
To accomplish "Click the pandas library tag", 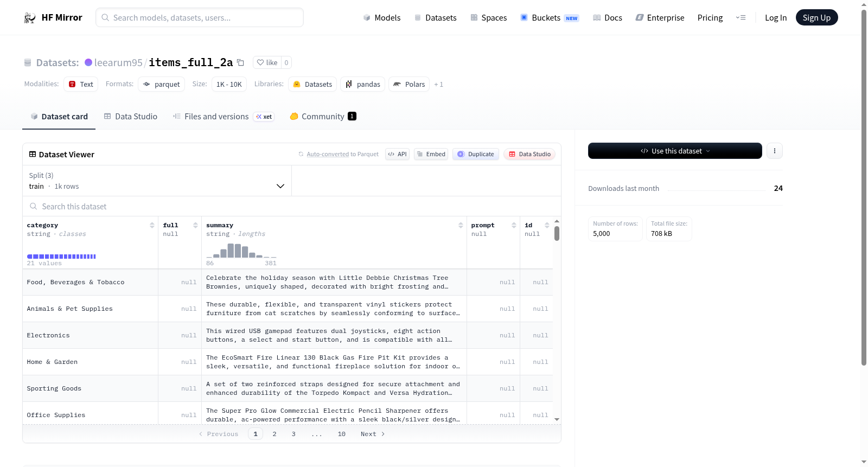I will pyautogui.click(x=363, y=84).
